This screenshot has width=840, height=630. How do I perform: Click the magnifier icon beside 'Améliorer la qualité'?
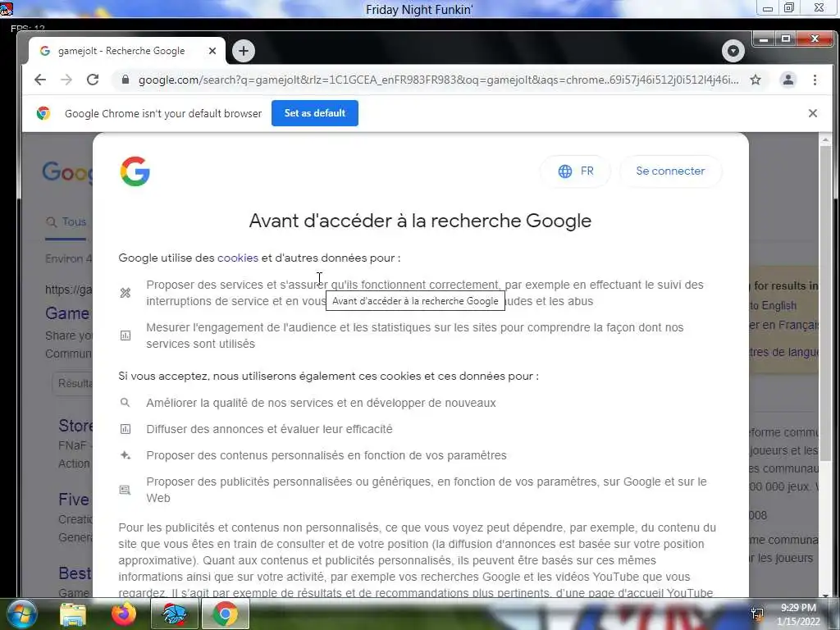[125, 402]
